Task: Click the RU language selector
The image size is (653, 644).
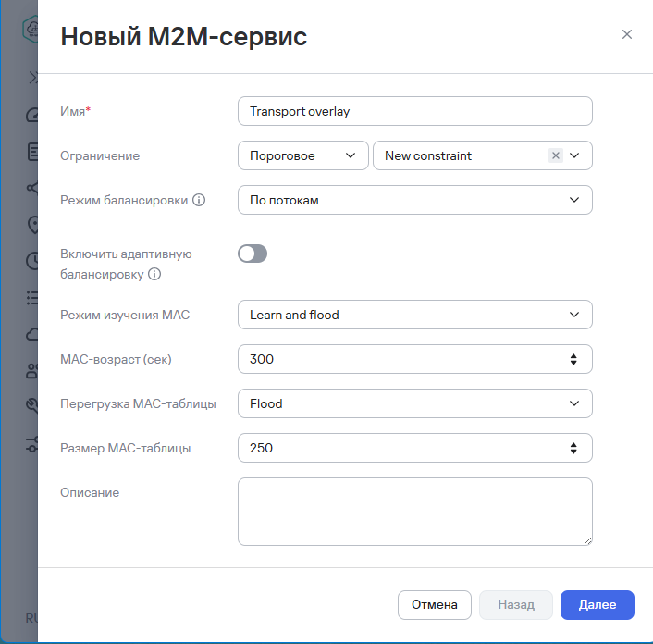Action: [x=31, y=618]
